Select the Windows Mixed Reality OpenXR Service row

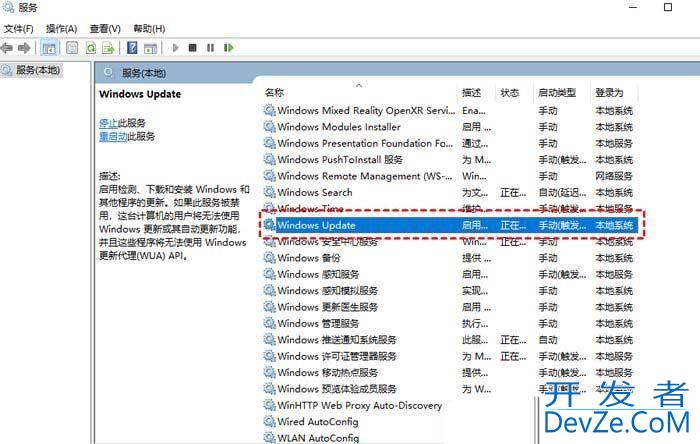448,110
